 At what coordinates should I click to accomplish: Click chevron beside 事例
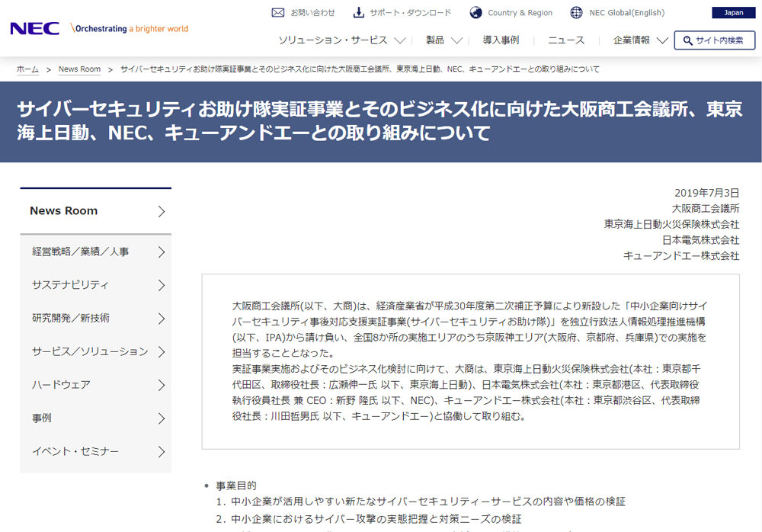click(x=162, y=418)
